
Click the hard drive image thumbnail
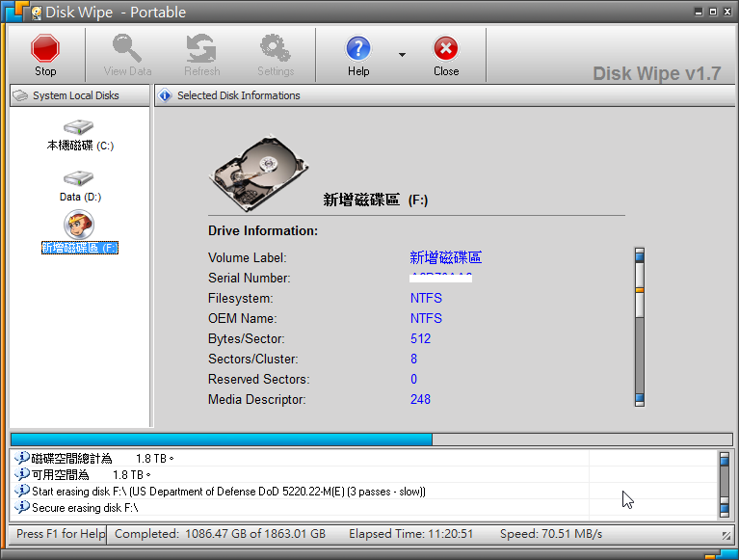point(258,172)
